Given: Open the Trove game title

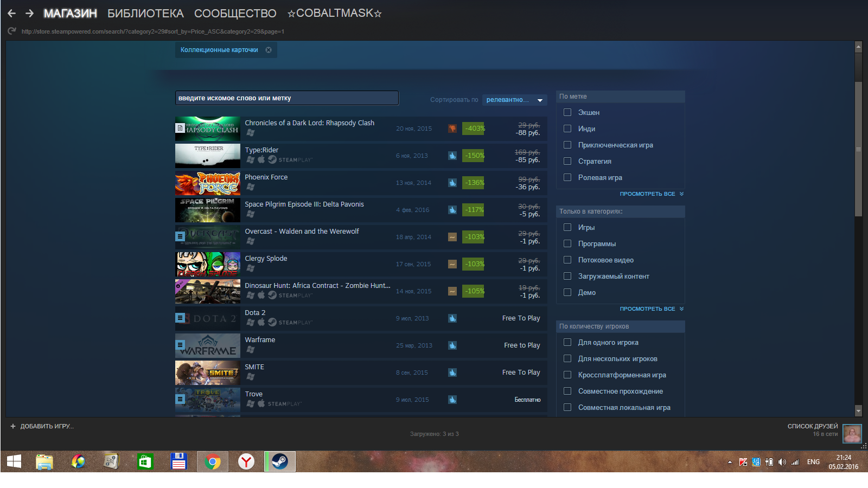Looking at the screenshot, I should (253, 394).
